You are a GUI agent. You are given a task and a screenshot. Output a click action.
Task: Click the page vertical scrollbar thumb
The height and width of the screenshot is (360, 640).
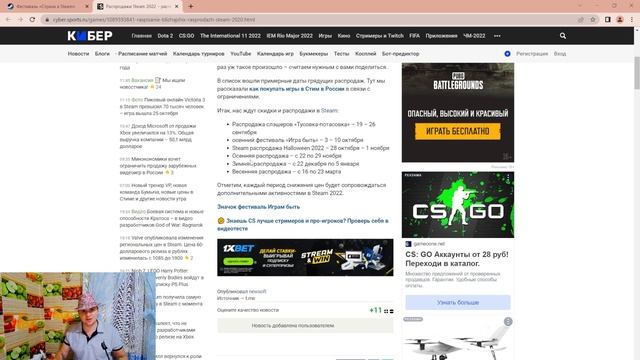(637, 73)
